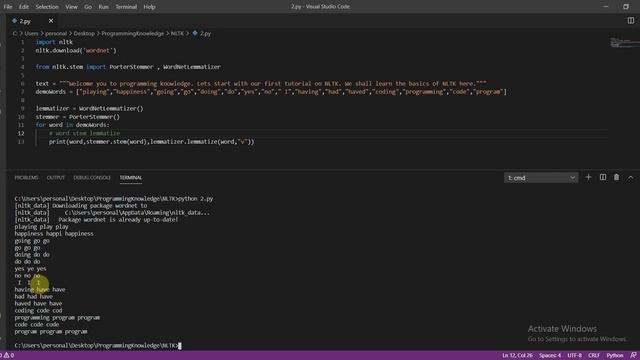Click line number 12 in the gutter
The height and width of the screenshot is (360, 640).
[x=21, y=133]
